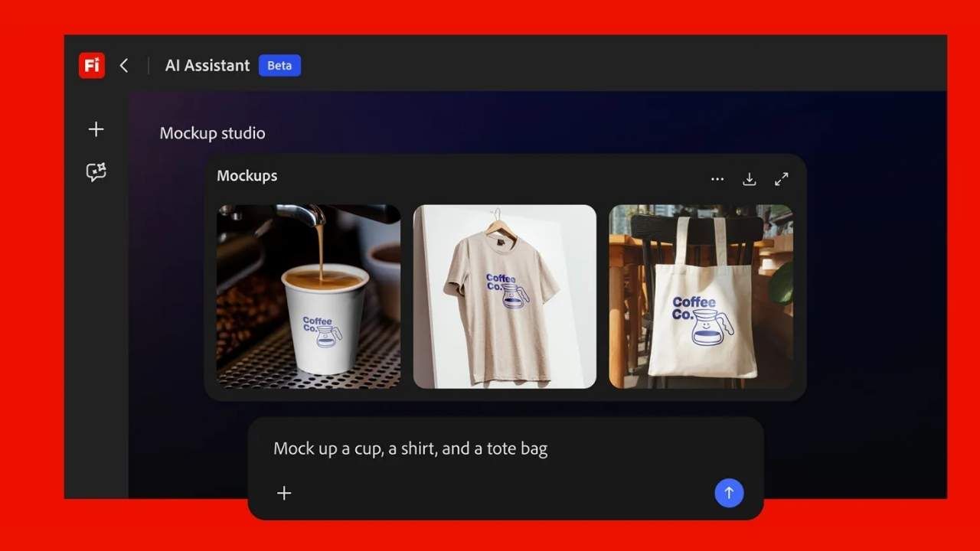
Task: Click the download icon in the Mockups header
Action: pyautogui.click(x=750, y=178)
